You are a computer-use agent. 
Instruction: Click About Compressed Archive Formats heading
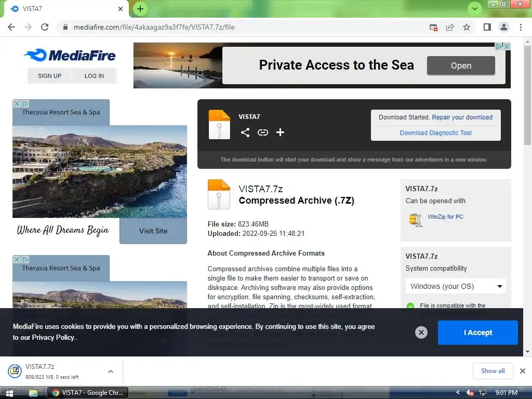[x=266, y=253]
